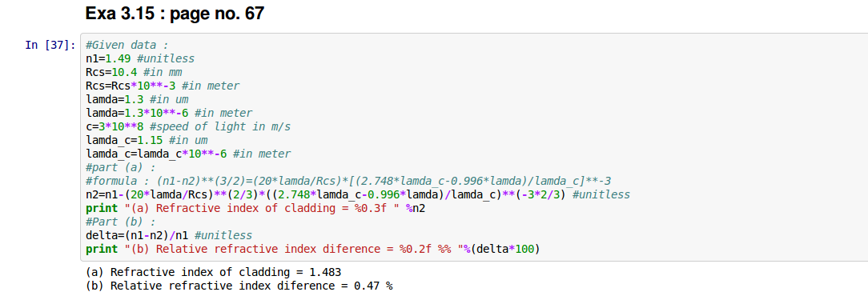Click the 'delta=(n1-n2)/n1' line

click(x=169, y=235)
